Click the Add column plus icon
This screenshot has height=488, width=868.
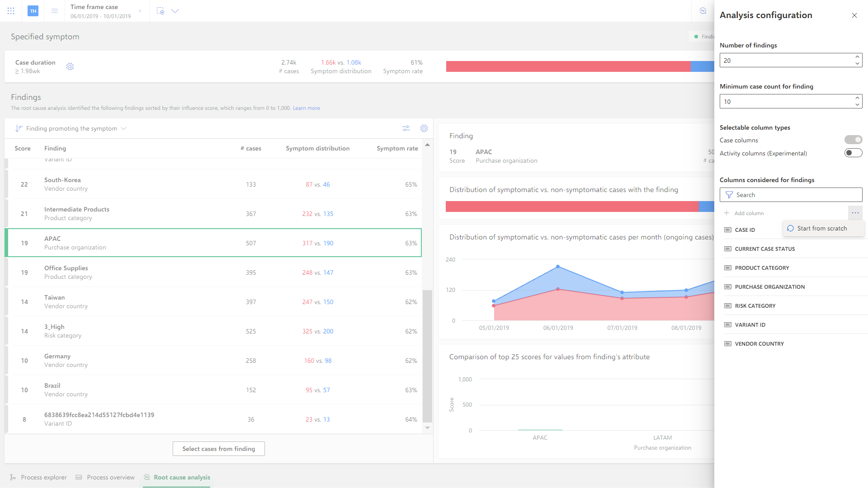(726, 213)
